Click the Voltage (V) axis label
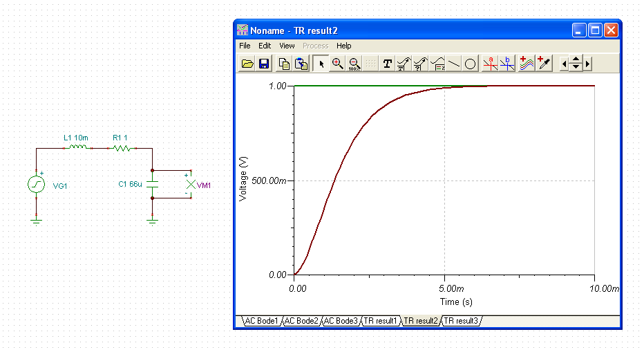 click(243, 179)
